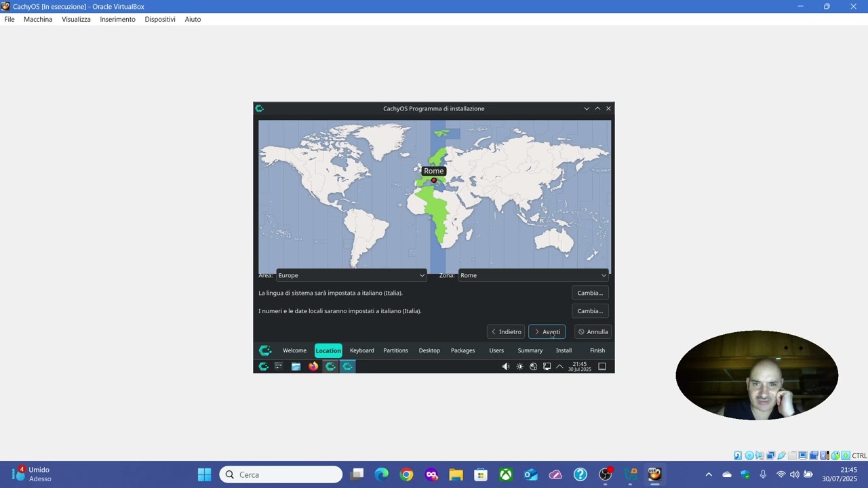The width and height of the screenshot is (868, 488).
Task: Open Microsoft Store from Windows taskbar
Action: coord(481,474)
